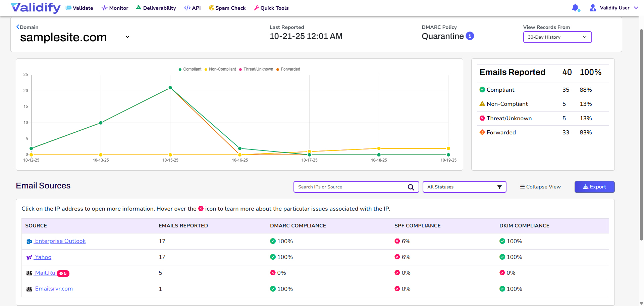Toggle the Forwarded legend series
Viewport: 644px width, 306px height.
point(288,69)
